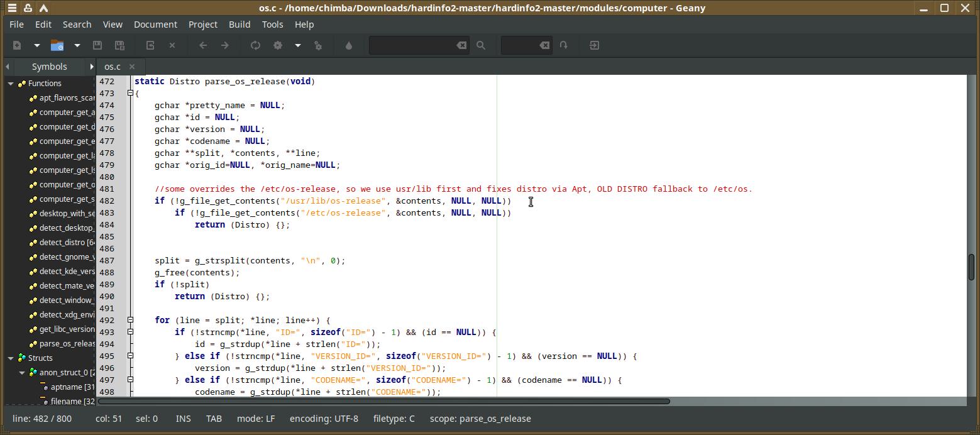The image size is (980, 435).
Task: Collapse the Structs tree node
Action: pos(11,358)
